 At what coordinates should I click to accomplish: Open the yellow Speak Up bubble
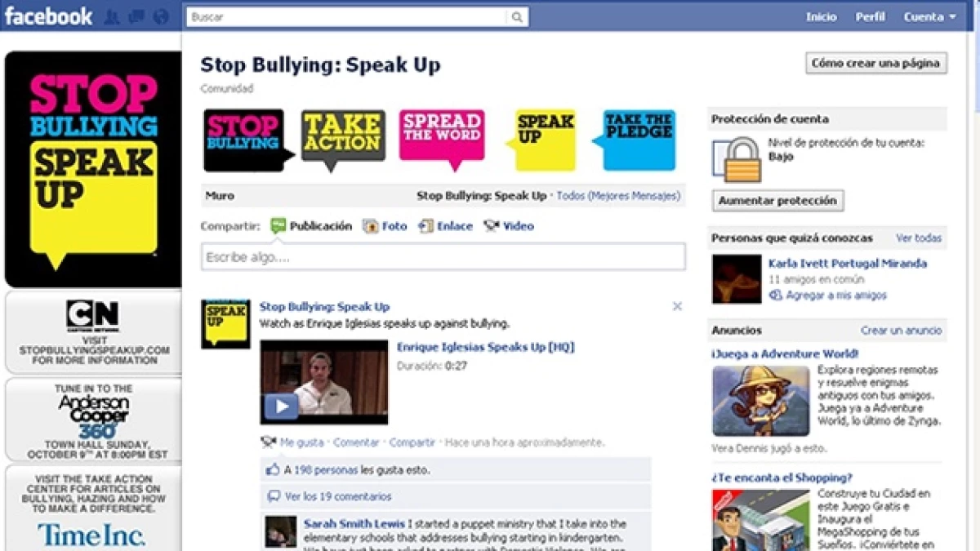point(541,140)
